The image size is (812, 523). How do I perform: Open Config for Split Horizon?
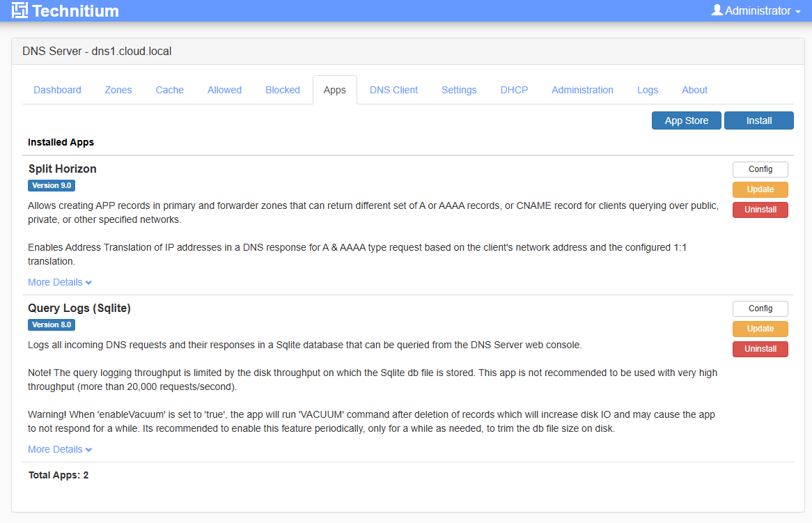(760, 169)
